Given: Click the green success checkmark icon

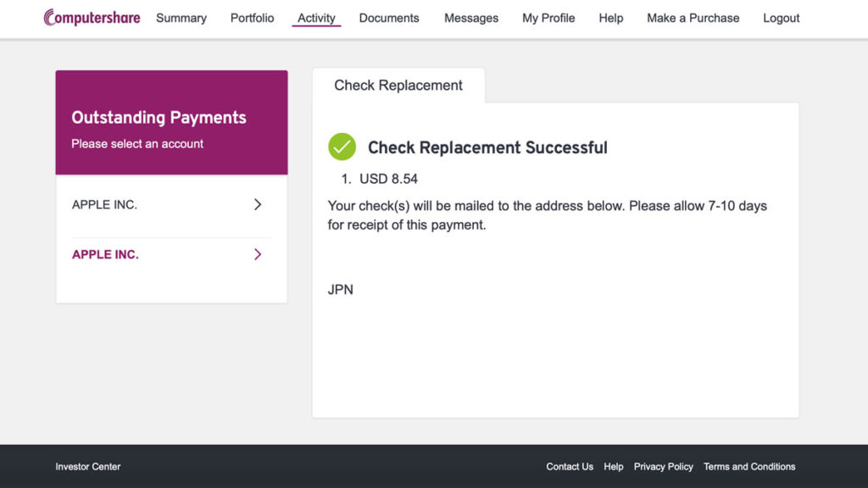Looking at the screenshot, I should coord(342,147).
